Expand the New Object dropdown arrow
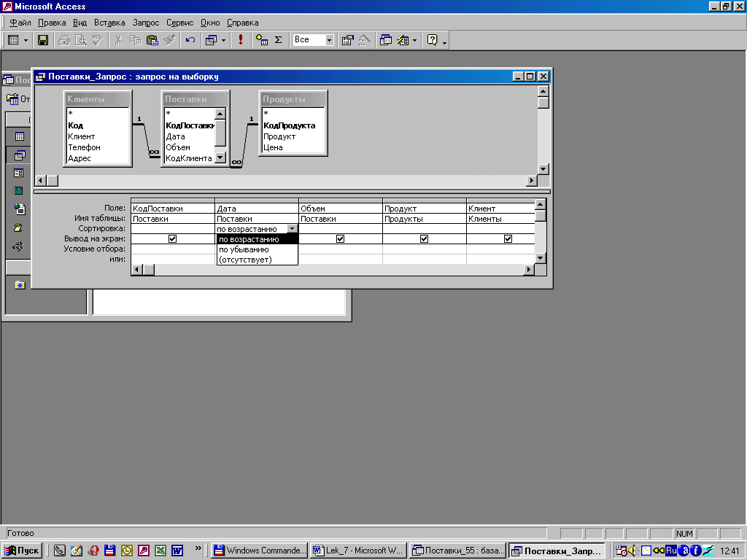This screenshot has width=747, height=560. (414, 41)
